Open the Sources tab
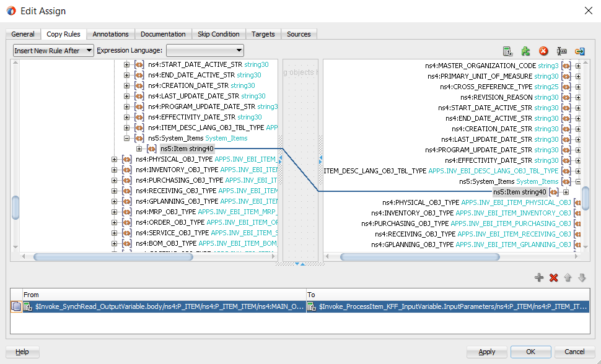 [x=299, y=34]
